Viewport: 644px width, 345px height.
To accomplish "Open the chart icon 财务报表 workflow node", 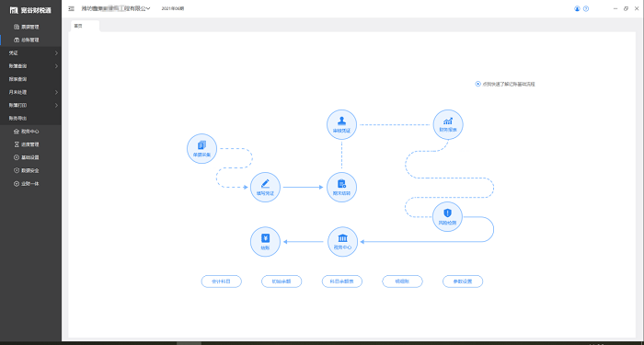I will tap(448, 124).
